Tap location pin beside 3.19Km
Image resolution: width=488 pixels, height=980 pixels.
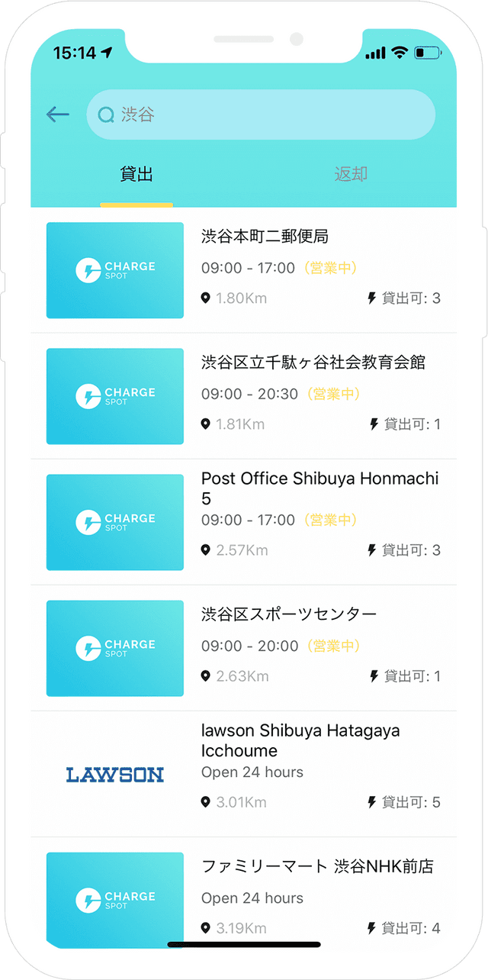point(205,928)
